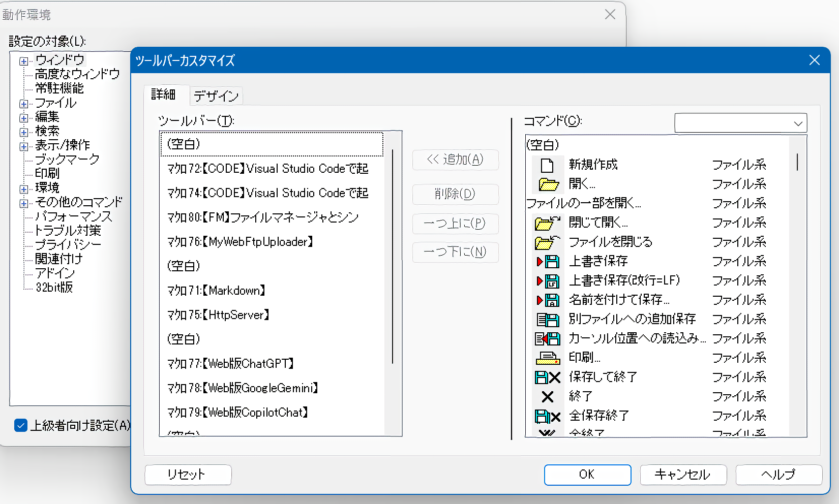Click the toolbar list vertical scrollbar
839x504 pixels.
[393, 254]
